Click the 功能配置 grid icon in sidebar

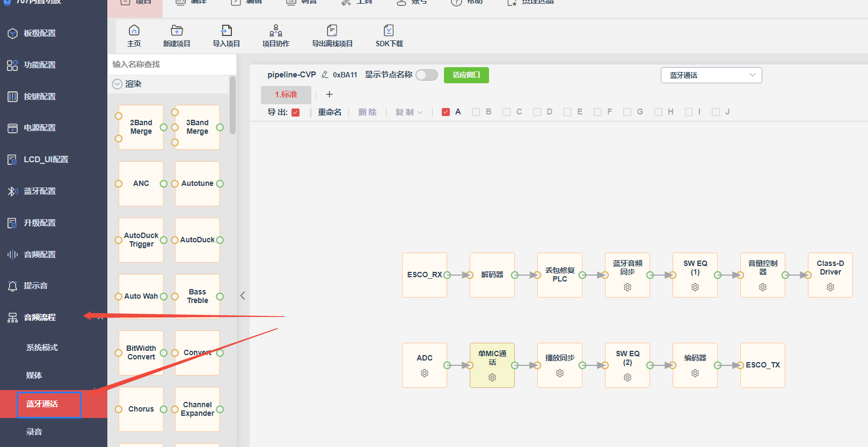[x=12, y=66]
